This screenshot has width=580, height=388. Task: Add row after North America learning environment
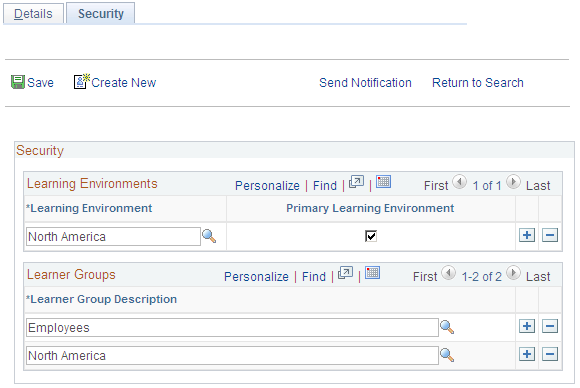pyautogui.click(x=527, y=235)
